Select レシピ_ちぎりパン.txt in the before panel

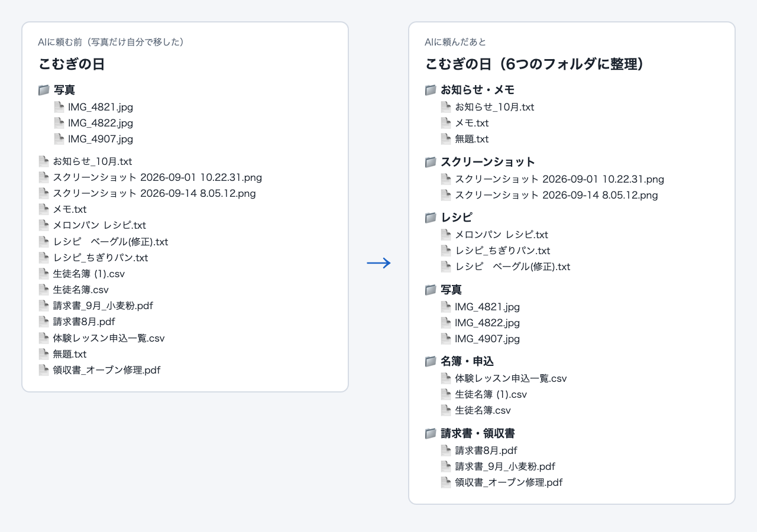click(101, 258)
